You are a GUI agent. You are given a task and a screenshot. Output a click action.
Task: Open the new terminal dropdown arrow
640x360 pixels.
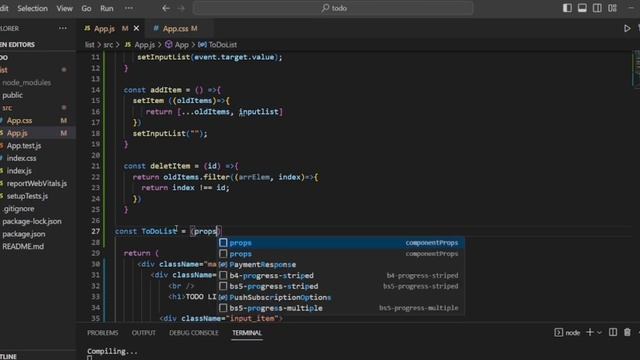599,333
